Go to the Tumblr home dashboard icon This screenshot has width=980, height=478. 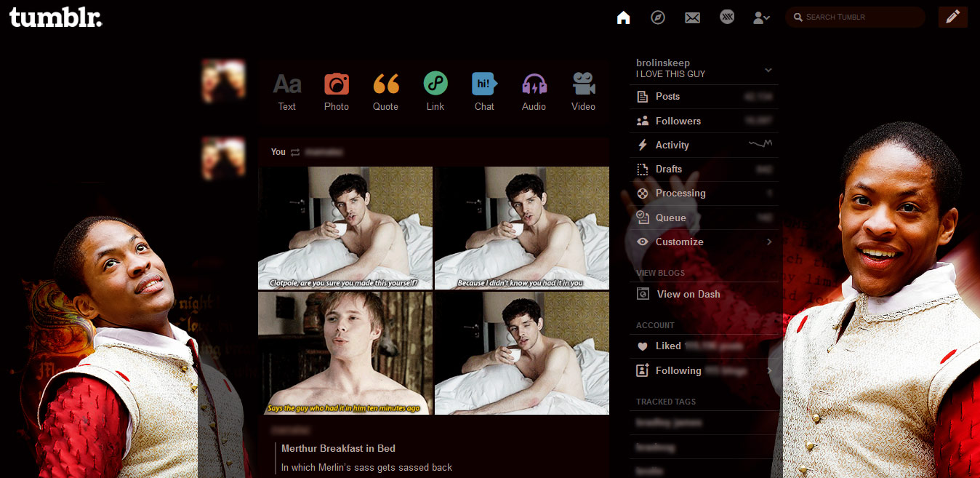[x=623, y=17]
